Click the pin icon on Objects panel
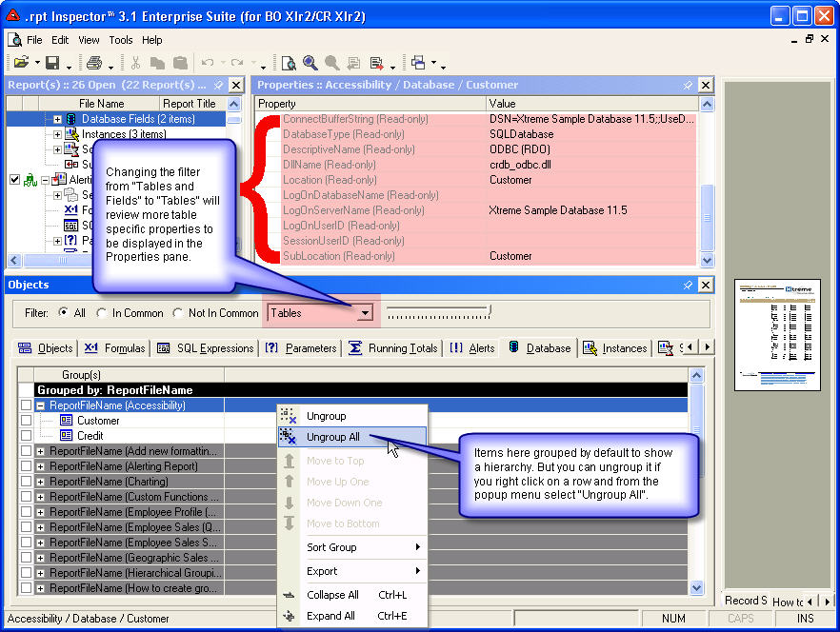 688,285
